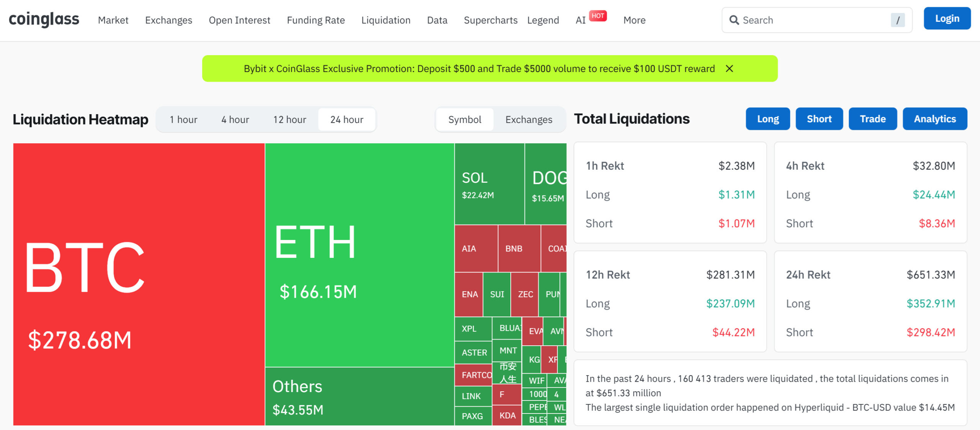Go to Funding Rate page
Image resolution: width=980 pixels, height=430 pixels.
[316, 20]
